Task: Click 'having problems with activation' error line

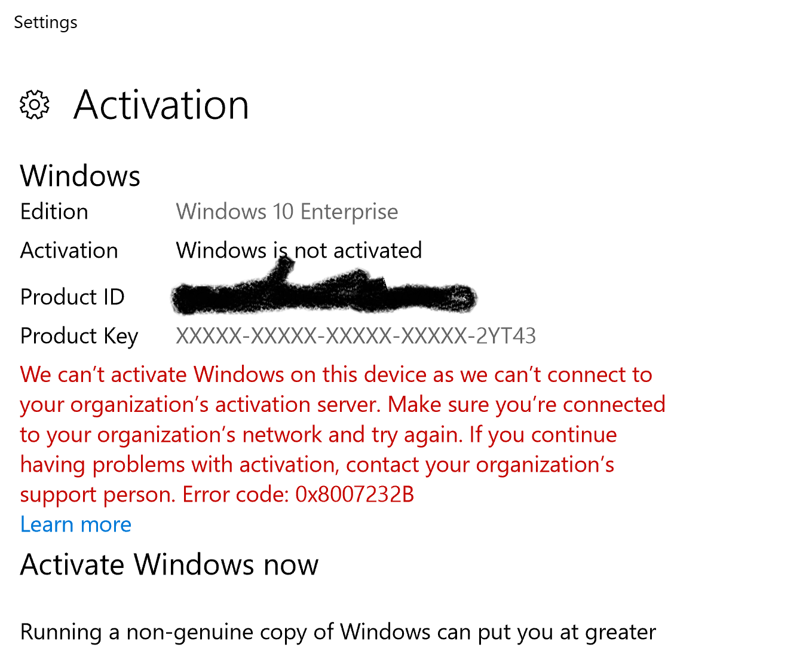Action: click(x=317, y=465)
